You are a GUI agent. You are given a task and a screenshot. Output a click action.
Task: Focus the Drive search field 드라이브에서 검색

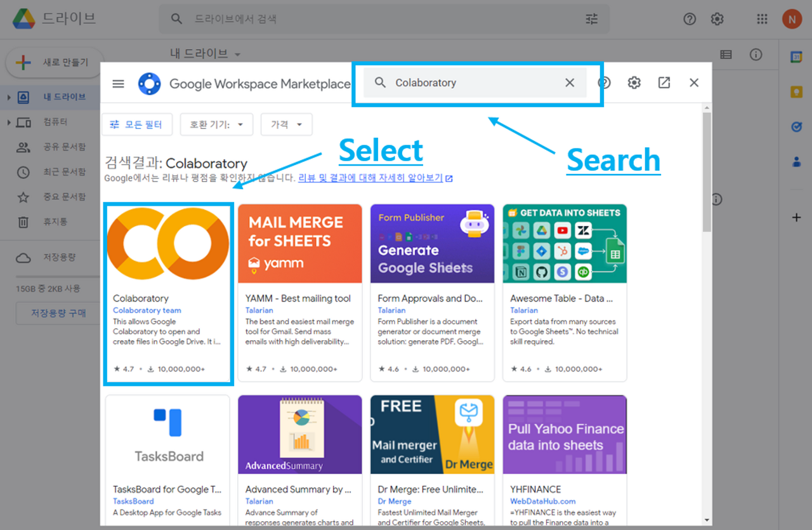pos(384,19)
